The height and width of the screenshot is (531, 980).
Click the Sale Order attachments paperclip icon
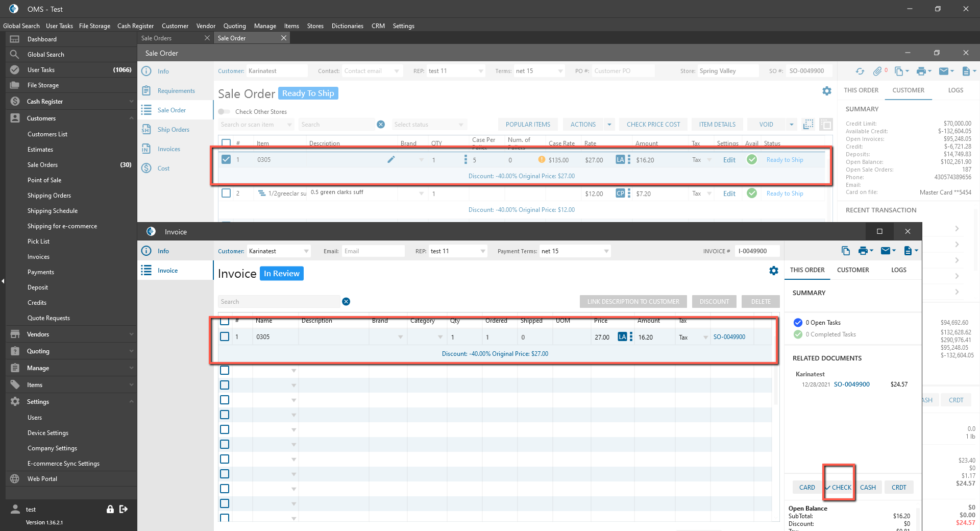pos(877,71)
